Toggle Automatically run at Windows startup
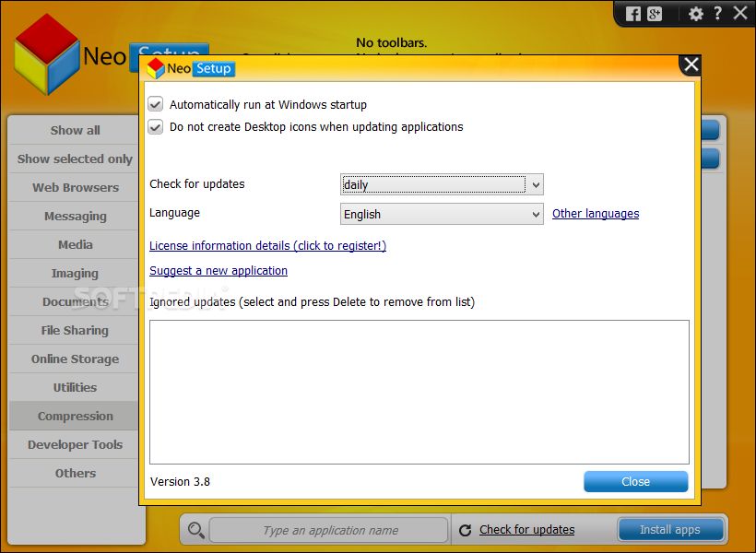The image size is (756, 553). (x=155, y=104)
